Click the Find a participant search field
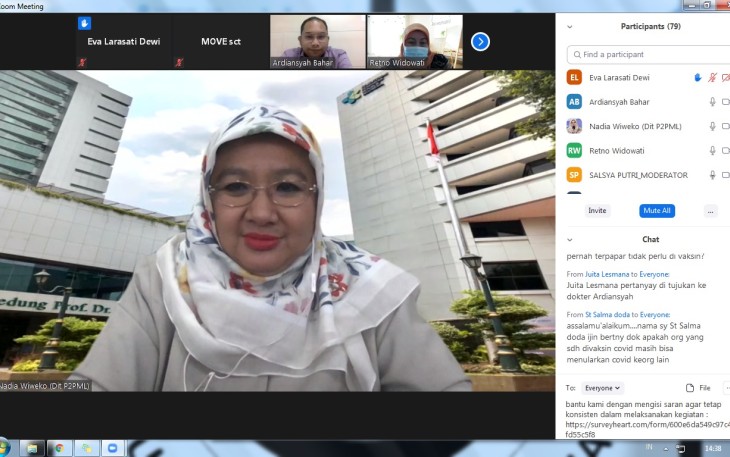The height and width of the screenshot is (457, 730). coord(648,54)
